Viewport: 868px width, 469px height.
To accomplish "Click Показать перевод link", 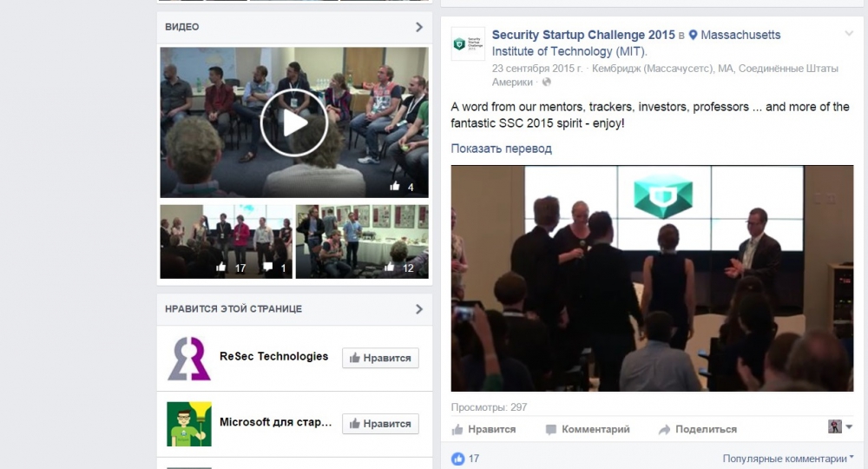I will pos(501,149).
